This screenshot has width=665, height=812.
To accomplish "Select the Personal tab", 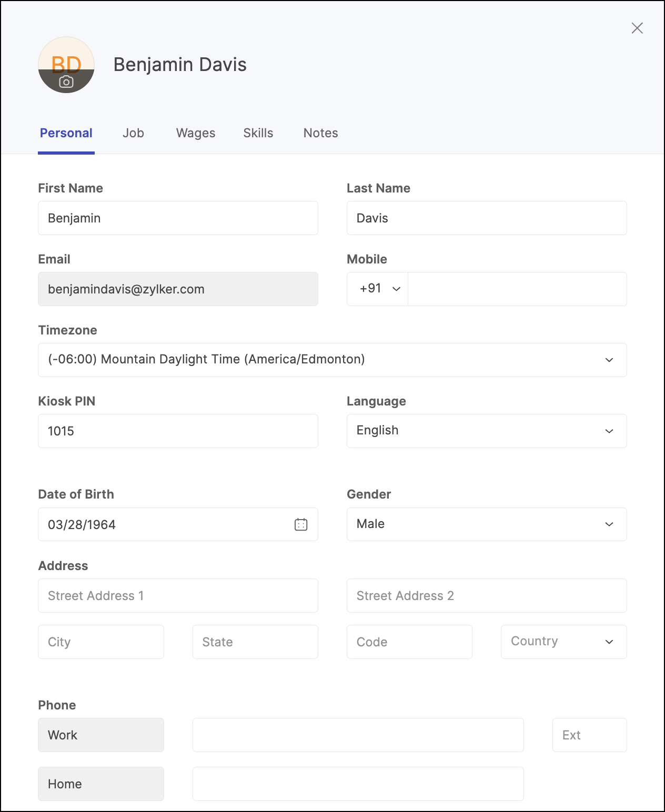I will click(66, 133).
